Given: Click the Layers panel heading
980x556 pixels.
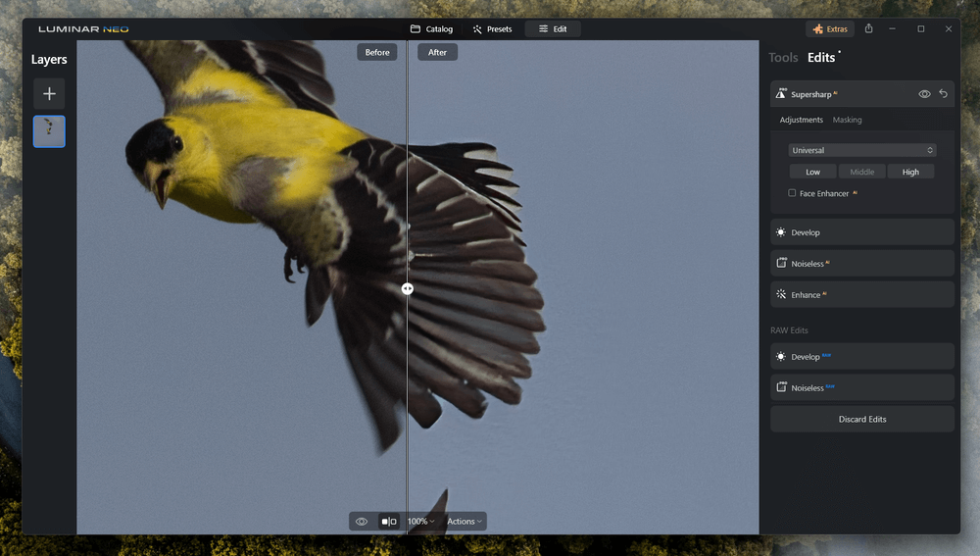Looking at the screenshot, I should [x=49, y=60].
